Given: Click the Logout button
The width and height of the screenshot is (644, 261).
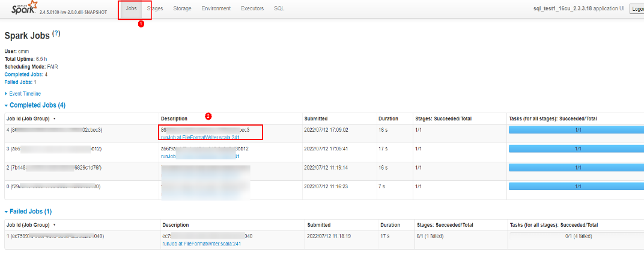Looking at the screenshot, I should click(637, 9).
